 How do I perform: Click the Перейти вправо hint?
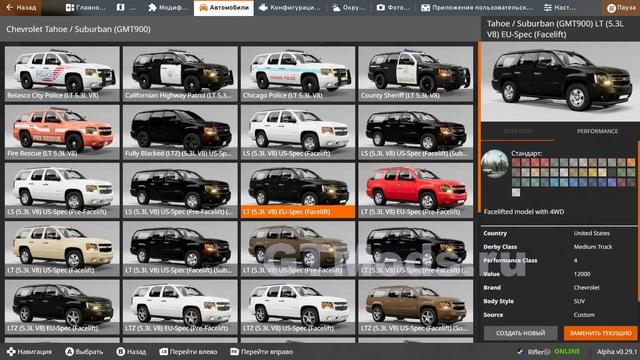pos(262,351)
